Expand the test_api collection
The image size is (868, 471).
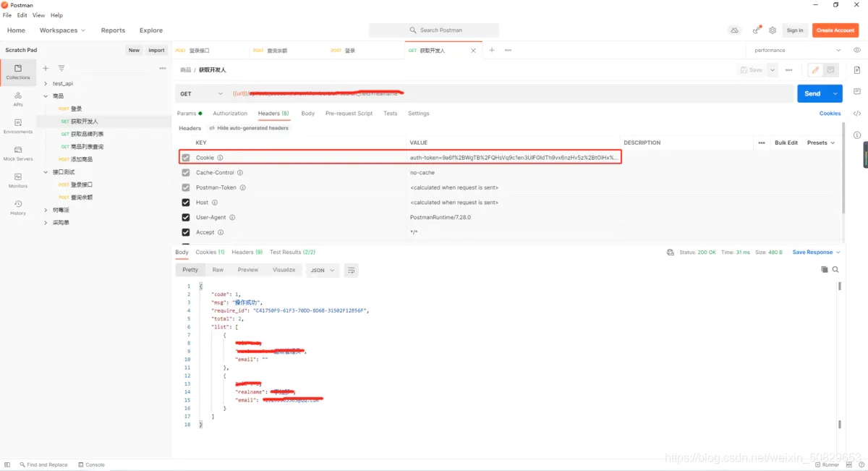[46, 83]
